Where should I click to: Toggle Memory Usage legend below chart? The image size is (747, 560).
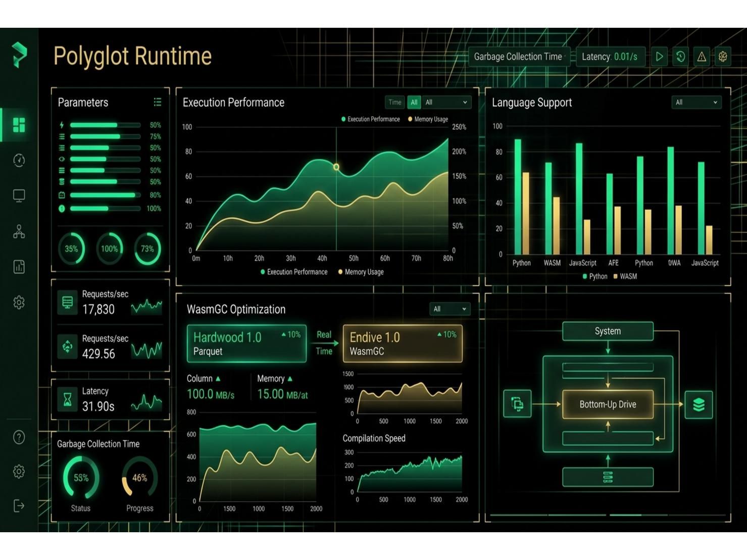[x=361, y=272]
